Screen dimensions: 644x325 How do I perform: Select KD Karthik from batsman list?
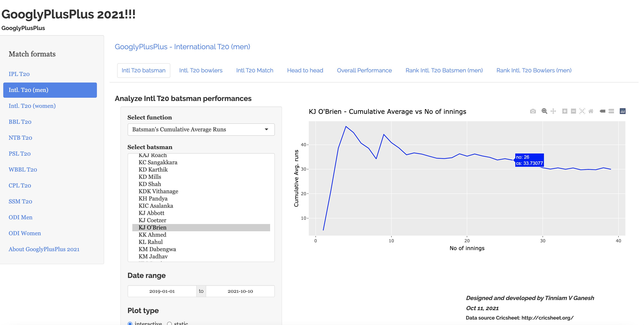pos(153,170)
